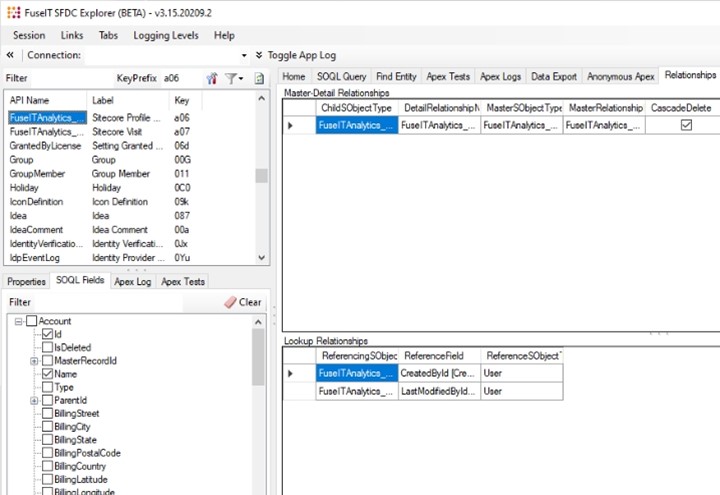Check the ParentId field checkbox
The height and width of the screenshot is (495, 720).
(x=47, y=400)
